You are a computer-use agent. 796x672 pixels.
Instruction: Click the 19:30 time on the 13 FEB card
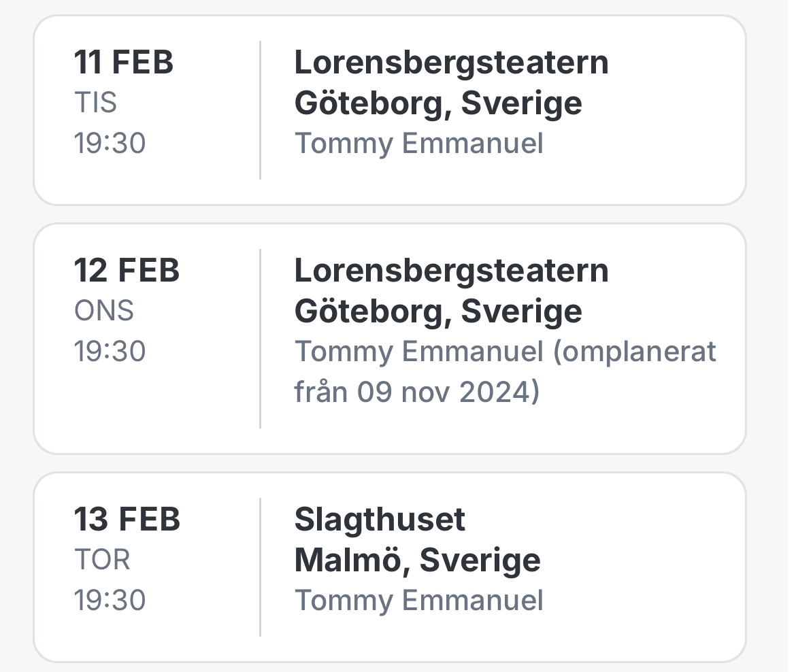click(x=110, y=601)
